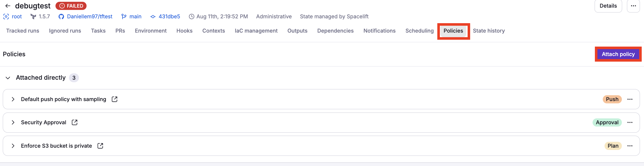Collapse the Attached directly section
Image resolution: width=644 pixels, height=166 pixels.
click(x=8, y=78)
